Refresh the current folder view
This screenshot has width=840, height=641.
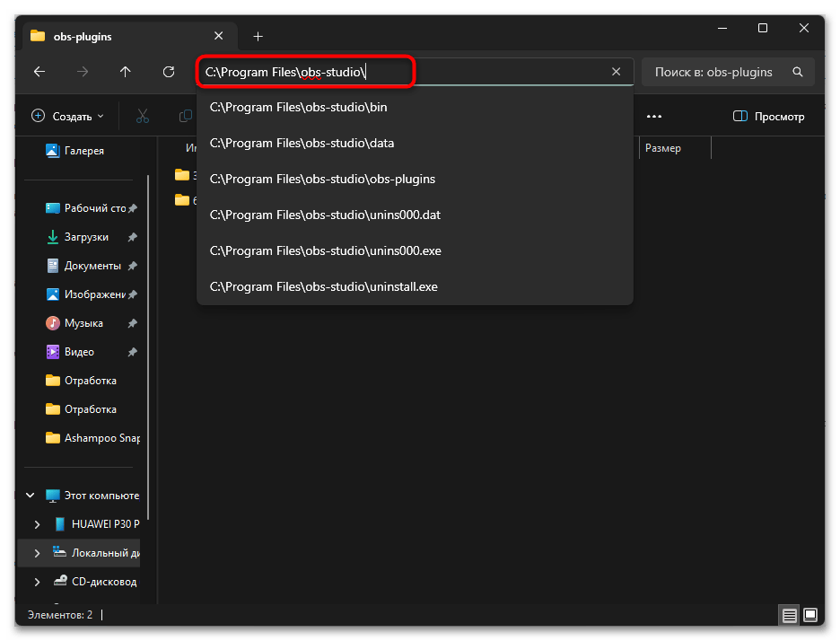pos(169,72)
